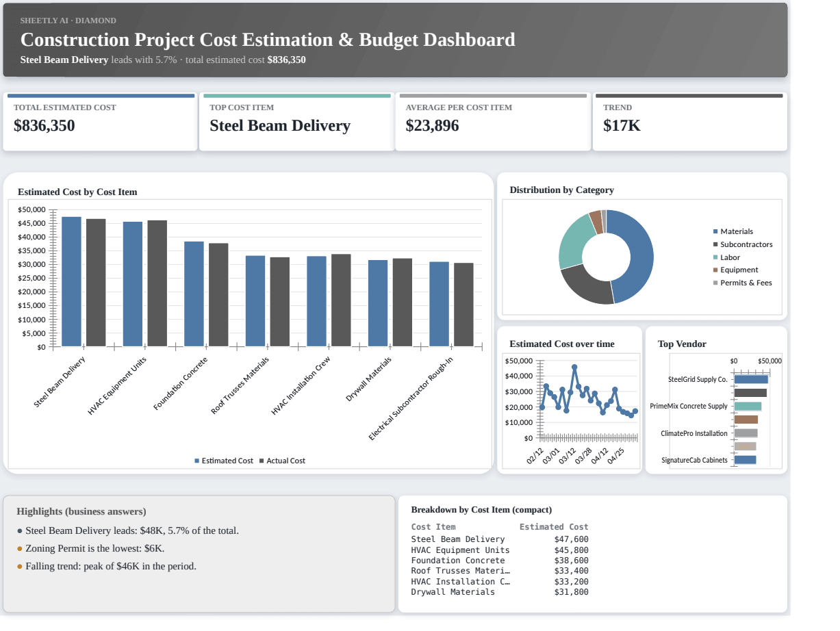The height and width of the screenshot is (631, 840).
Task: Click the blue Electrical Subcontractor Rough-In bar
Action: (440, 304)
